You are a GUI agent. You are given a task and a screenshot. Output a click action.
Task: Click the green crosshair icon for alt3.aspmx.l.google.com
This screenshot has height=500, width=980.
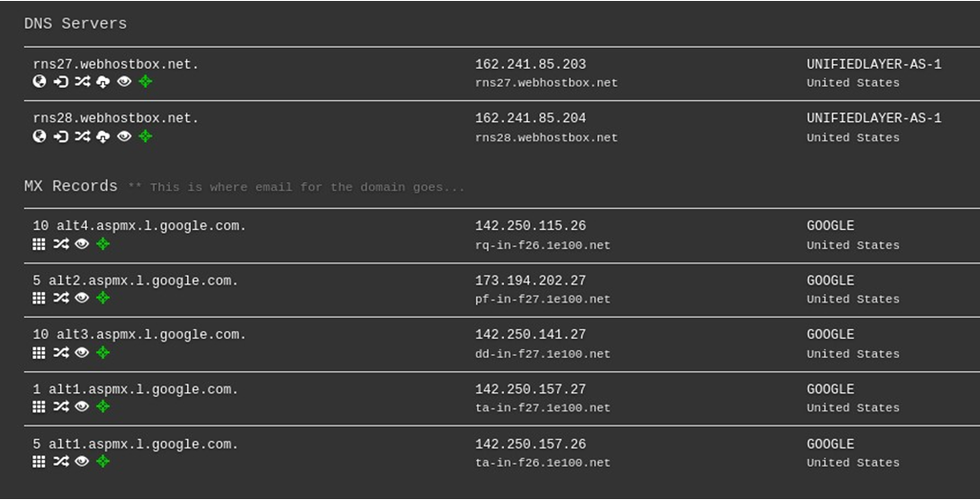pos(103,353)
